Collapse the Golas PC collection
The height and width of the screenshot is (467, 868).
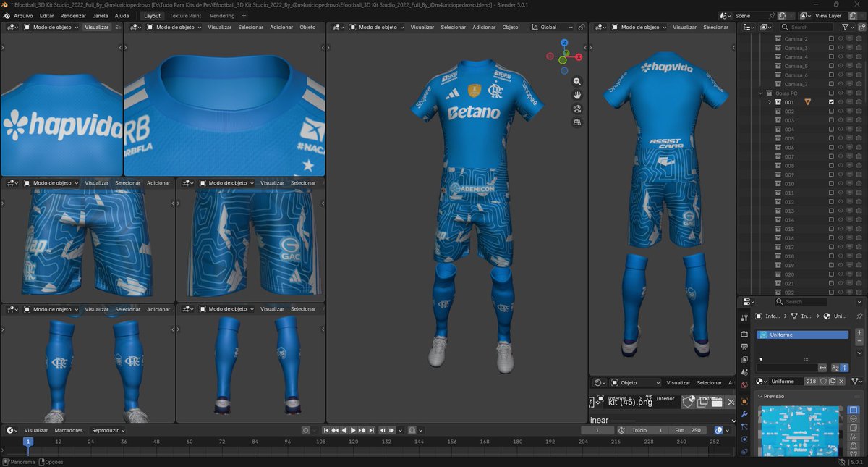pyautogui.click(x=760, y=93)
